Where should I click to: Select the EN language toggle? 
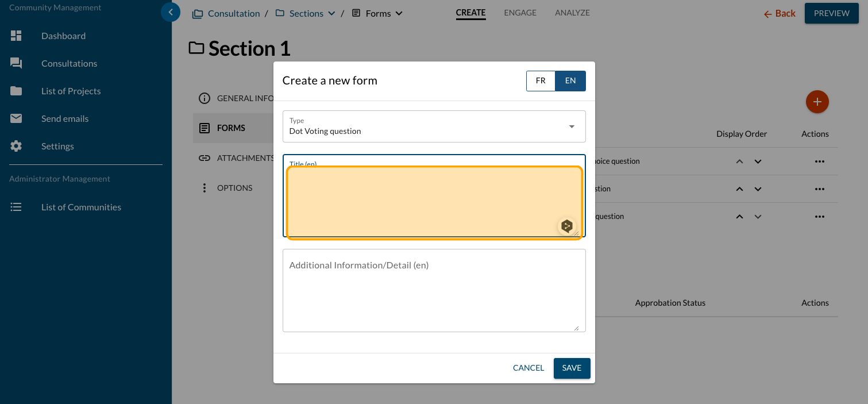tap(570, 81)
